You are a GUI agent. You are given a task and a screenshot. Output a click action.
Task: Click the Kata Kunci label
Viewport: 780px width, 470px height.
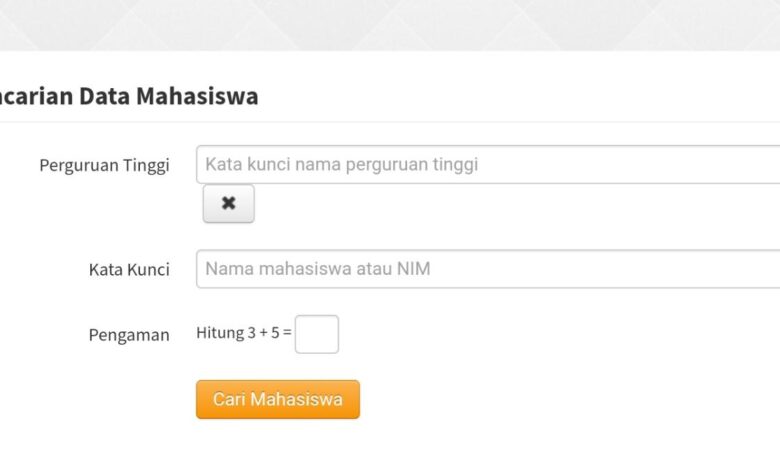pyautogui.click(x=129, y=270)
